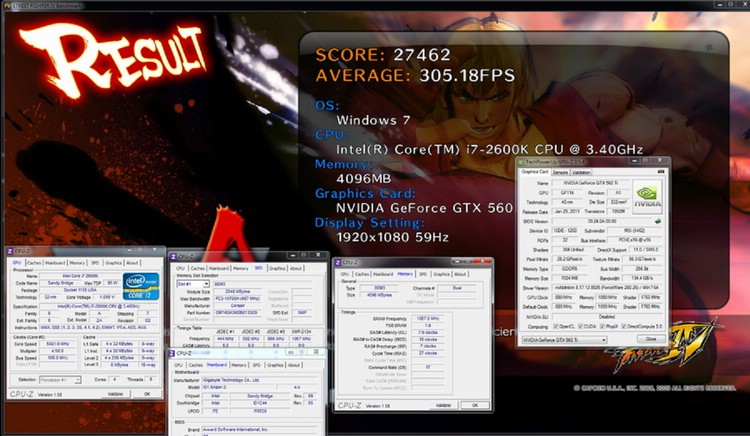Click the BIOS save chip icon in GPU-Z

point(658,221)
